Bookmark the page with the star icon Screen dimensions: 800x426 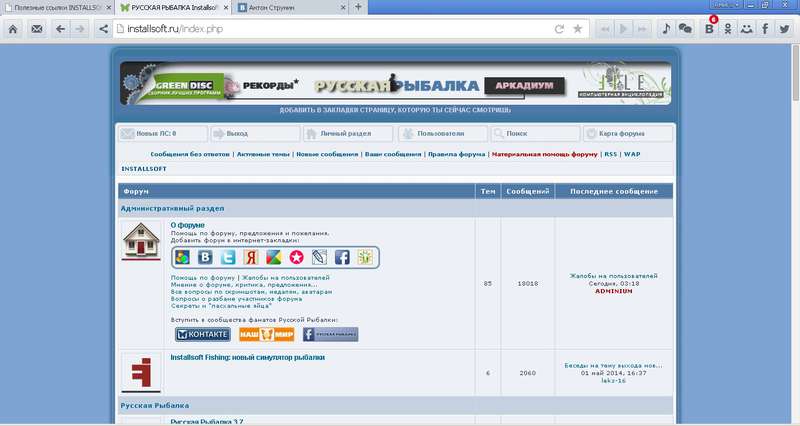point(578,29)
